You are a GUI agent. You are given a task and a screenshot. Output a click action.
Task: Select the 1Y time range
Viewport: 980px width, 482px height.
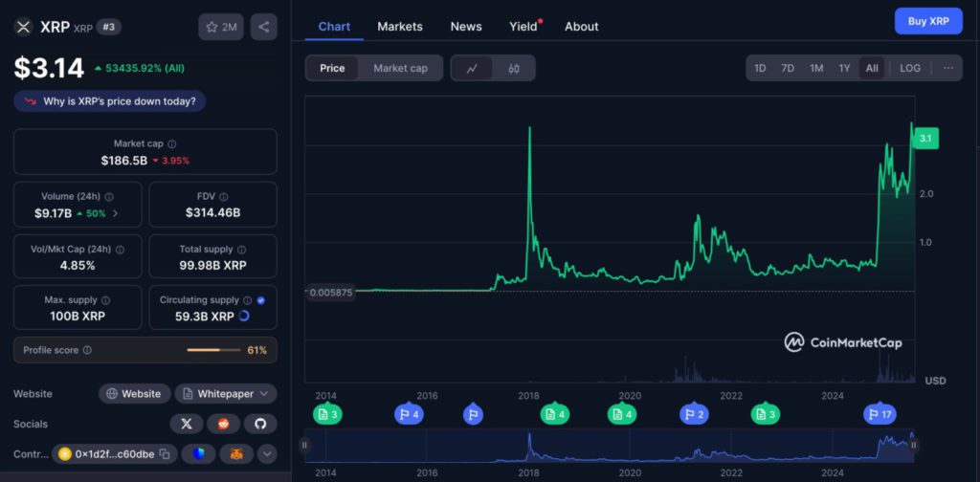pos(844,68)
